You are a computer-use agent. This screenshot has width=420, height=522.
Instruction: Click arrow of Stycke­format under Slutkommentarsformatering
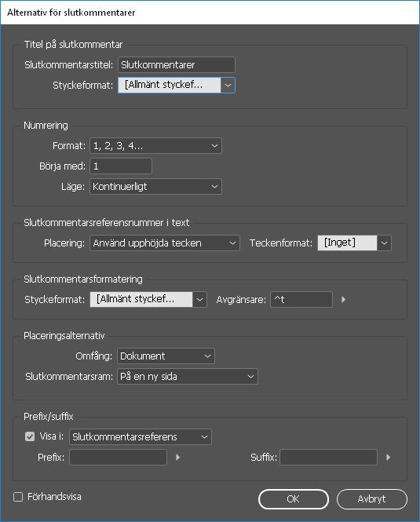[199, 299]
